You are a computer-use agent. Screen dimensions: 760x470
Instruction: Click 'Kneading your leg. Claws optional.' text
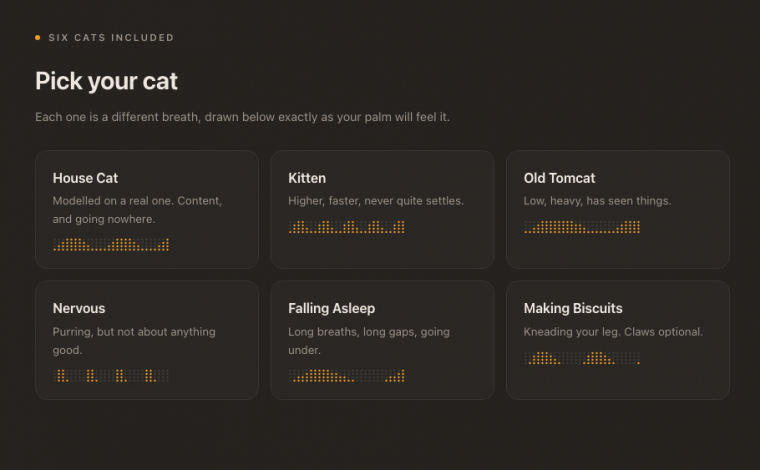point(613,331)
